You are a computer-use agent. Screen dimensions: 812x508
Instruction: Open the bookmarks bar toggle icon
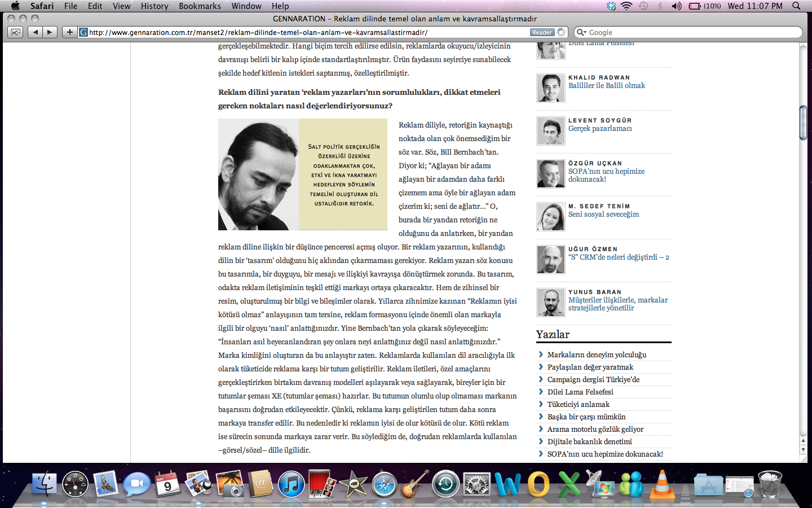click(x=16, y=32)
